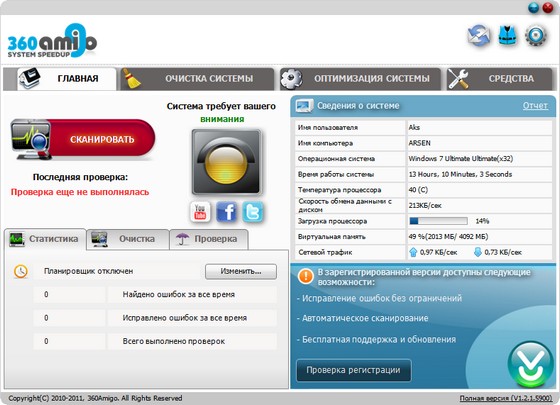Open the Facebook social icon

pos(226,212)
